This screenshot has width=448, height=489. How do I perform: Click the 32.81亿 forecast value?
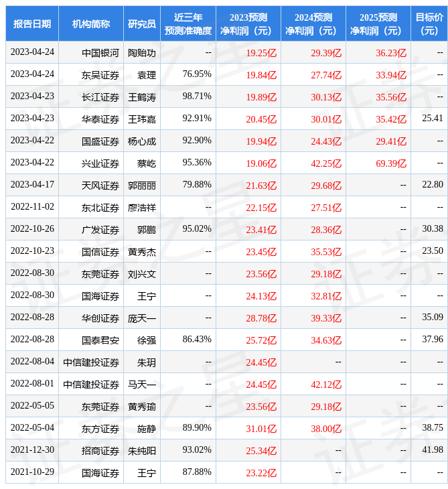[326, 296]
